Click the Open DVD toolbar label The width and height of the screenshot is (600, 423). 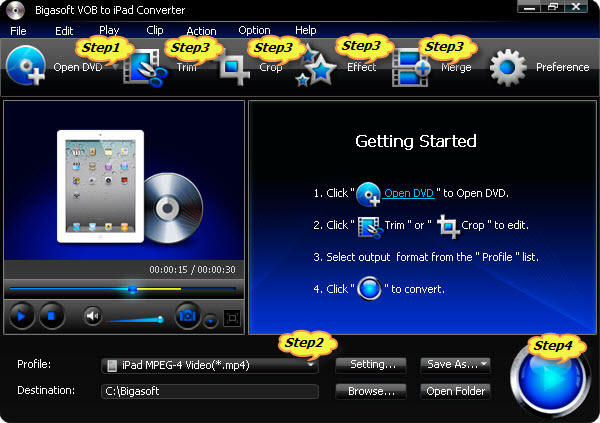pos(78,67)
